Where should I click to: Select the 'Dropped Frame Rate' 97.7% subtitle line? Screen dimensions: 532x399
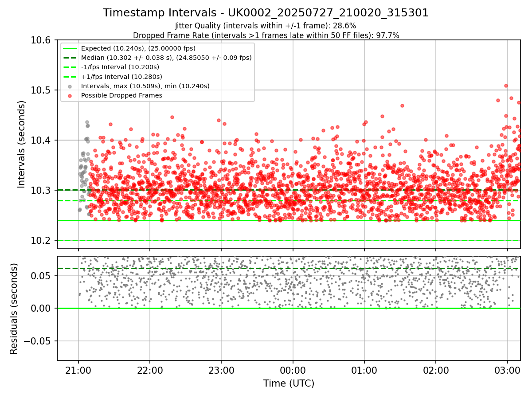click(266, 35)
